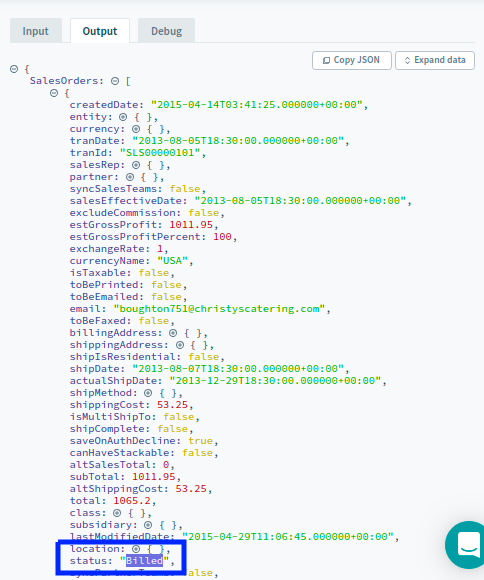Click the excludeCommission false value
Image resolution: width=484 pixels, height=580 pixels.
pos(204,213)
